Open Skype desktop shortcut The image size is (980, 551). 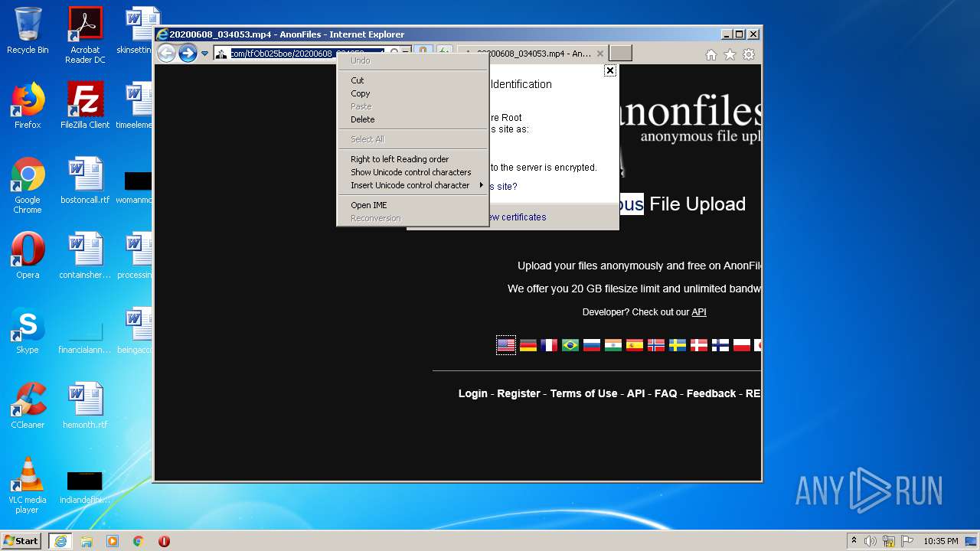pos(28,331)
